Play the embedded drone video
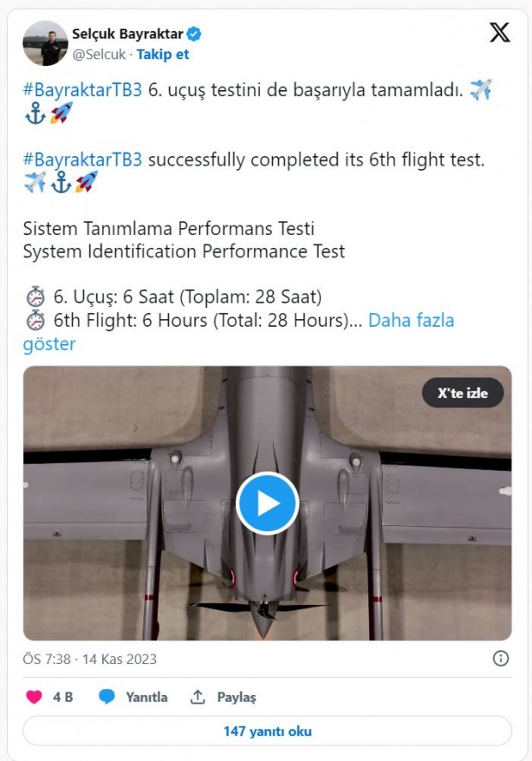The height and width of the screenshot is (761, 532). click(267, 503)
